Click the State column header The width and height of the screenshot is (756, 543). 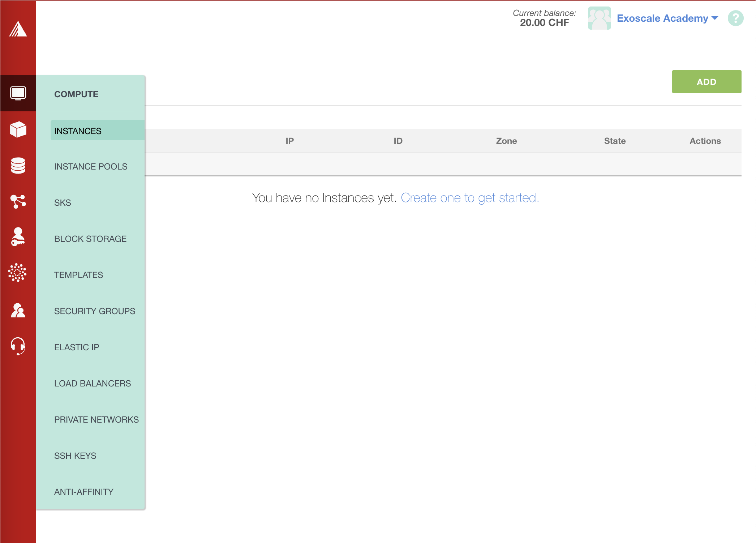pos(615,141)
